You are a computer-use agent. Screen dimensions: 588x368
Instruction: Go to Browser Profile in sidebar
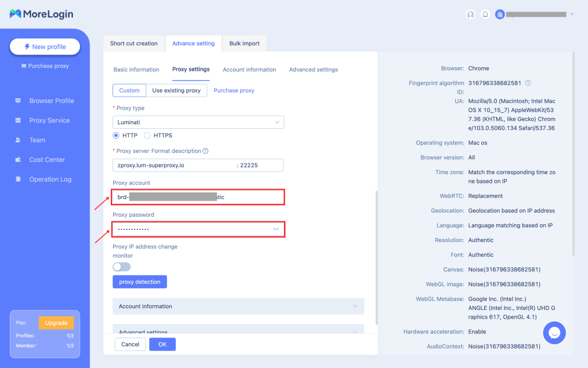point(52,101)
